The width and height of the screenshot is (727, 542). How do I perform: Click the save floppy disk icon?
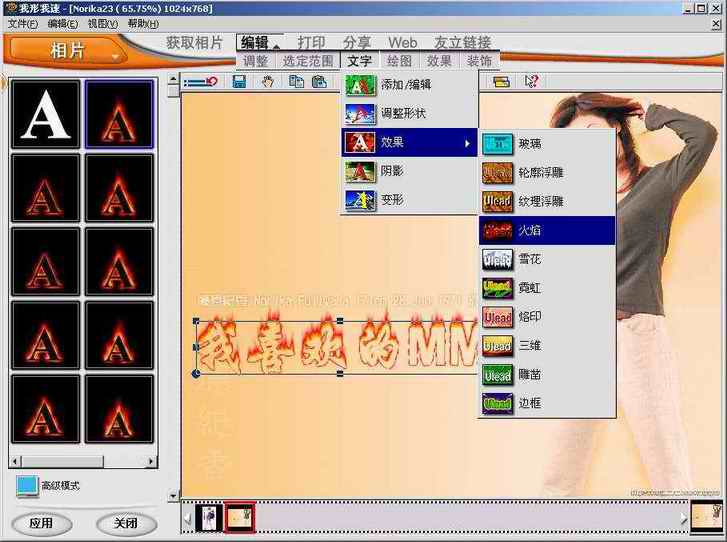coord(239,82)
